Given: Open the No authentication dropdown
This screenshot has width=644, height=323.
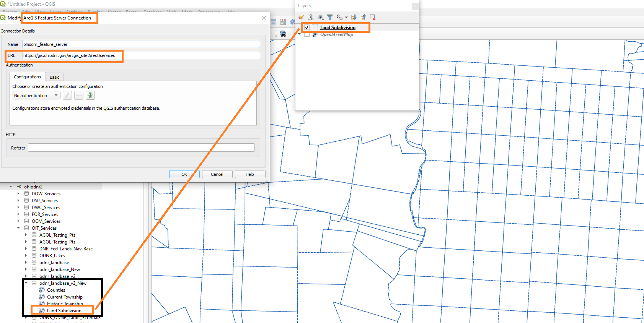Looking at the screenshot, I should (36, 96).
